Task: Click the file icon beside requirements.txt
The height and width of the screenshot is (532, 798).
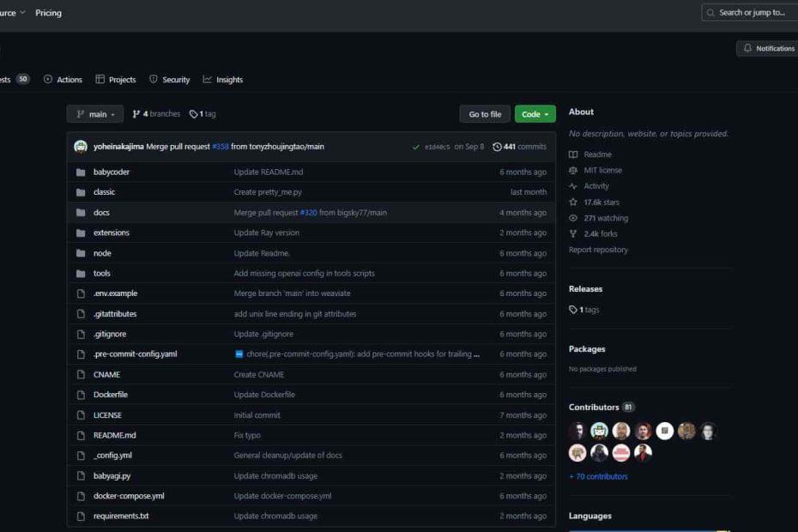Action: click(x=81, y=516)
